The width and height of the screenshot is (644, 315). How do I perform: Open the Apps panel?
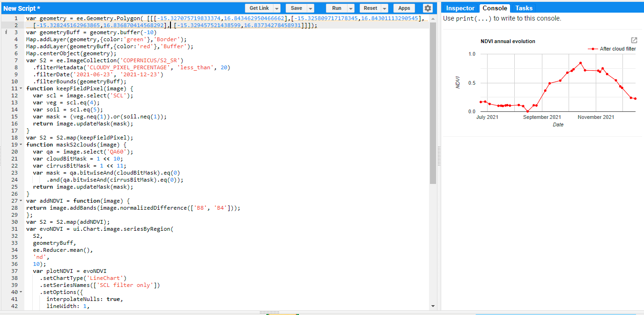pyautogui.click(x=404, y=8)
